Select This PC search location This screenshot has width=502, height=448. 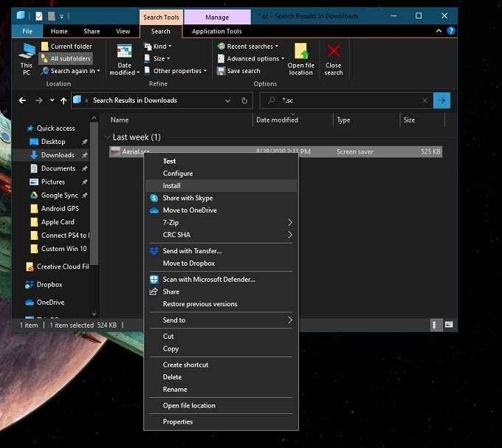[x=27, y=59]
